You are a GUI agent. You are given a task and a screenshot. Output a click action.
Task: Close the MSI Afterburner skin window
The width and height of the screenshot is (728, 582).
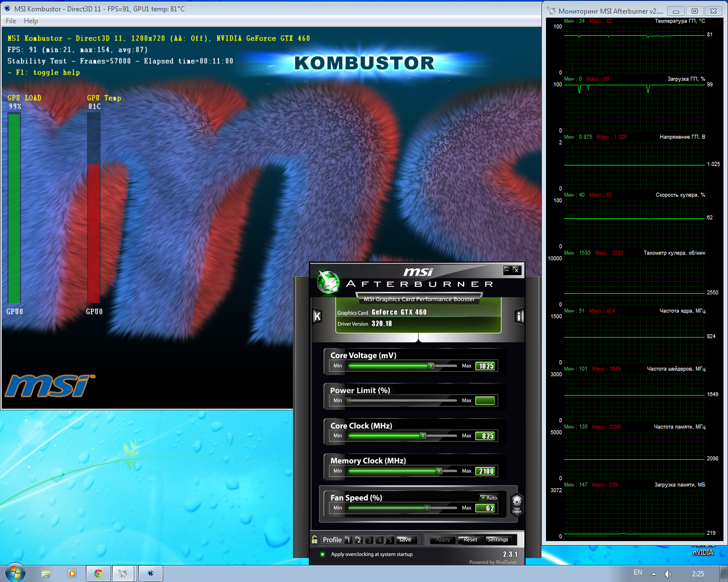click(x=516, y=270)
